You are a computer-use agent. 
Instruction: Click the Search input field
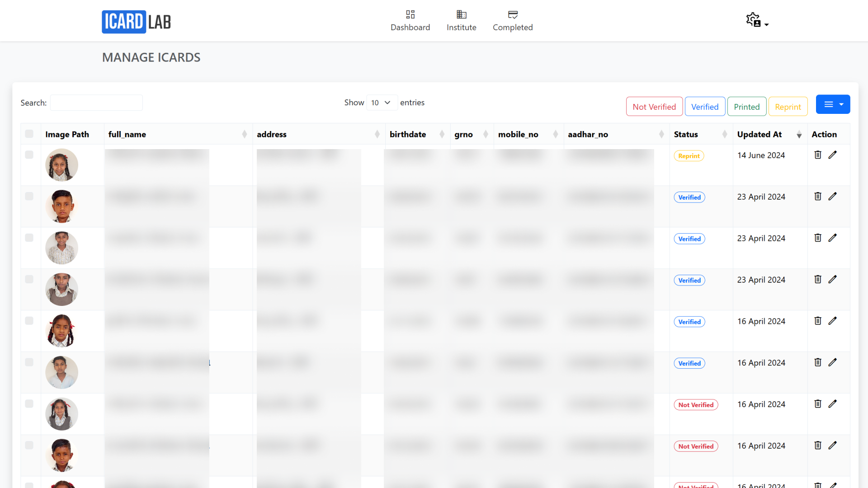96,103
